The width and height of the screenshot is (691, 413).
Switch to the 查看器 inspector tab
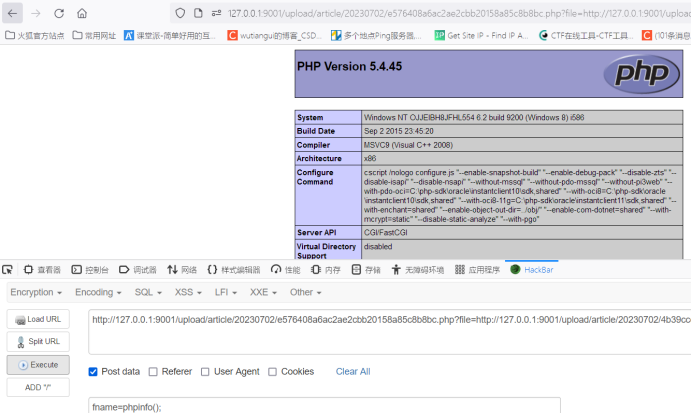pyautogui.click(x=42, y=270)
